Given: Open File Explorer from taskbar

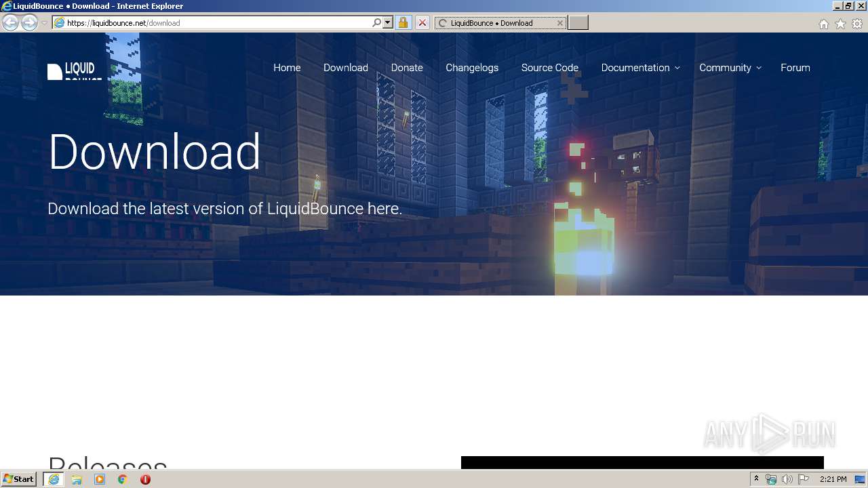Looking at the screenshot, I should (77, 479).
